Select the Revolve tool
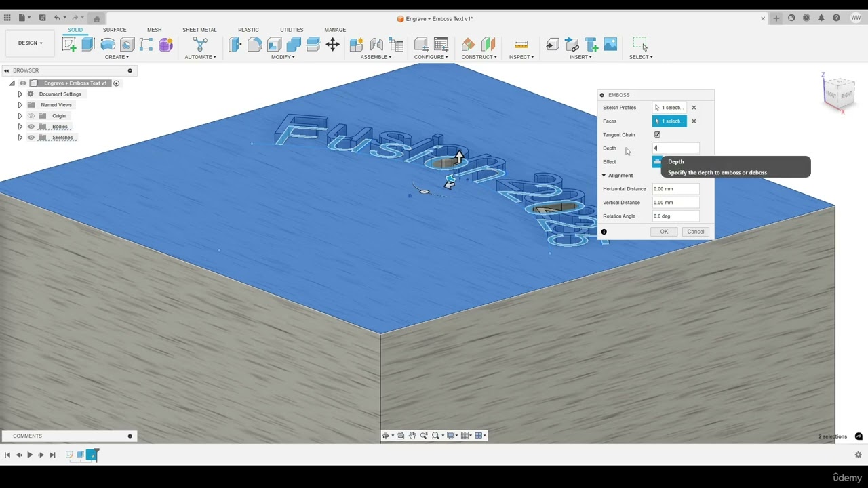The height and width of the screenshot is (488, 868). click(x=108, y=45)
